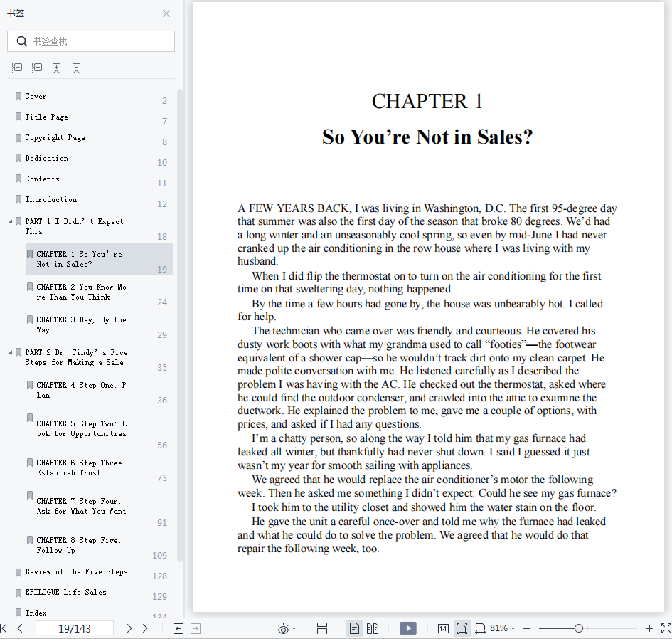Open CHAPTER 4 Step One: Plan
672x639 pixels.
tap(82, 390)
